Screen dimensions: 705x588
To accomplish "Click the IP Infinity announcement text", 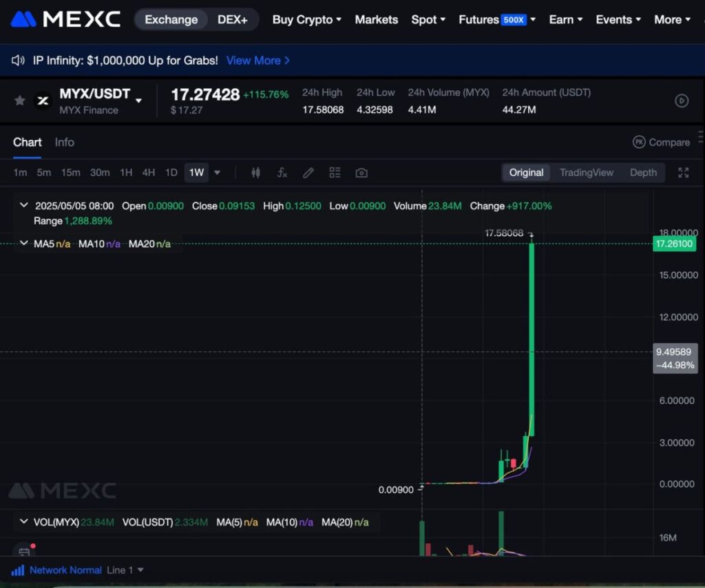I will pyautogui.click(x=125, y=60).
